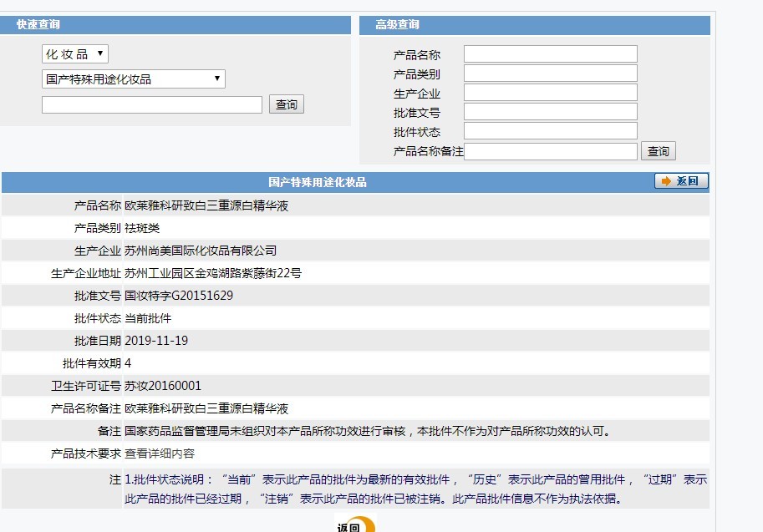Click the advanced search 查询 button
The height and width of the screenshot is (532, 763).
(658, 151)
